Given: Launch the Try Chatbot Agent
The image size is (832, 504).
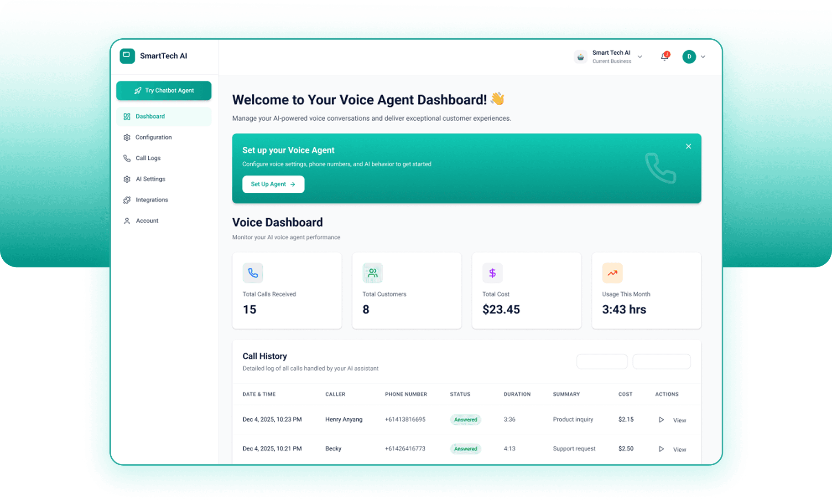Looking at the screenshot, I should click(163, 90).
